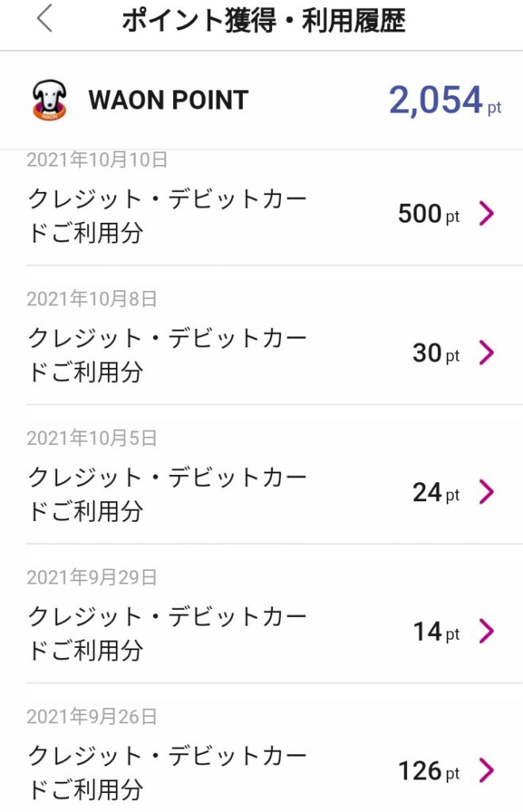Tap the 2,054 pt total balance

point(444,101)
